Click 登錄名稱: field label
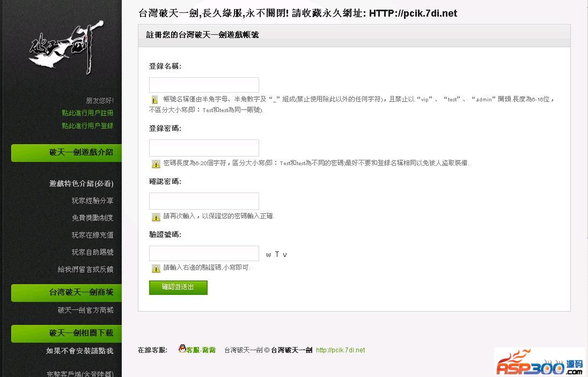 (x=165, y=66)
